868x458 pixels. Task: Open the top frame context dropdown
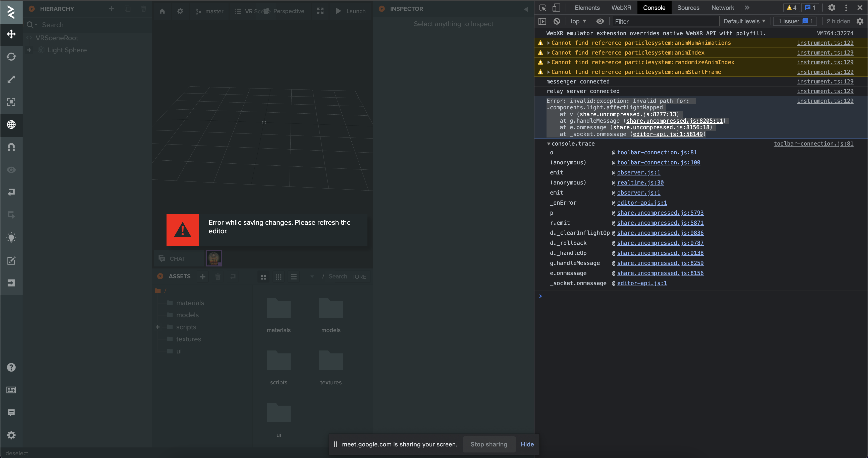coord(578,21)
